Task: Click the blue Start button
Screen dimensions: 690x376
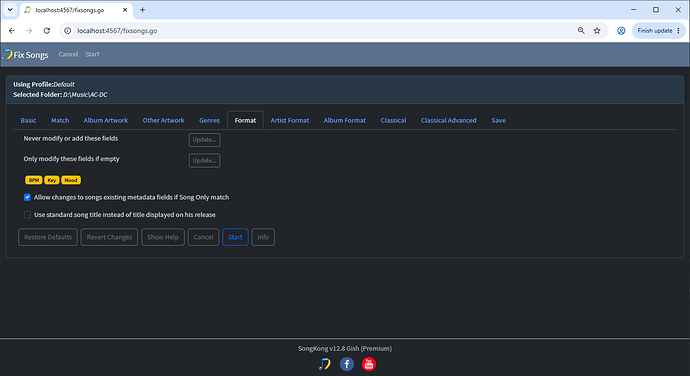Action: tap(235, 237)
